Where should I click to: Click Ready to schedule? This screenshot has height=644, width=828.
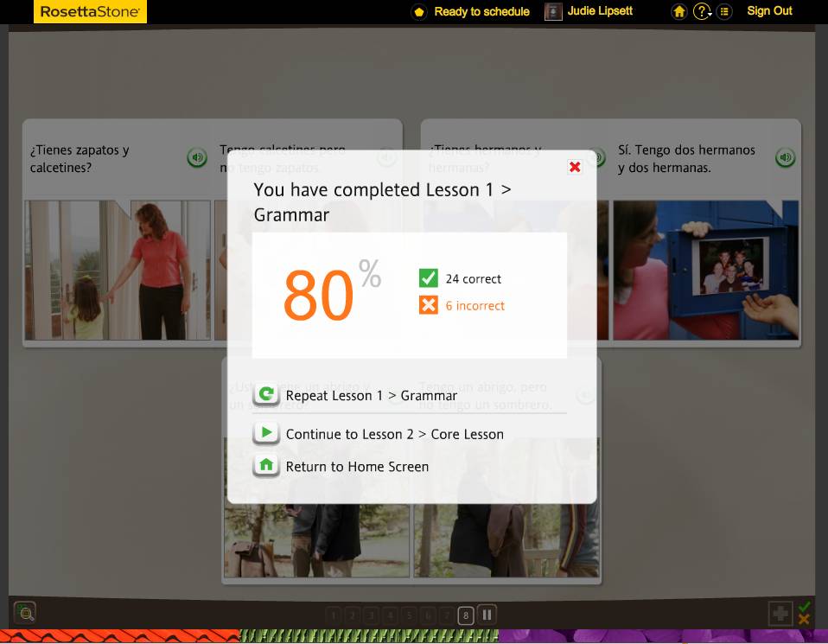[481, 11]
